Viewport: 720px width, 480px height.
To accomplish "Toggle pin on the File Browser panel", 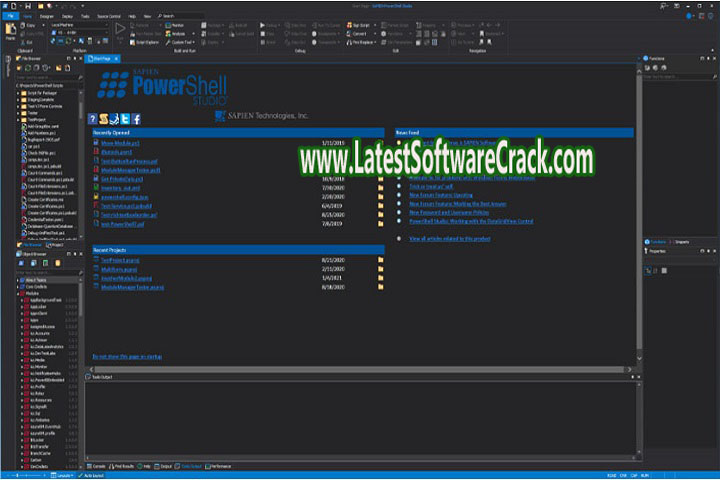I will 75,59.
